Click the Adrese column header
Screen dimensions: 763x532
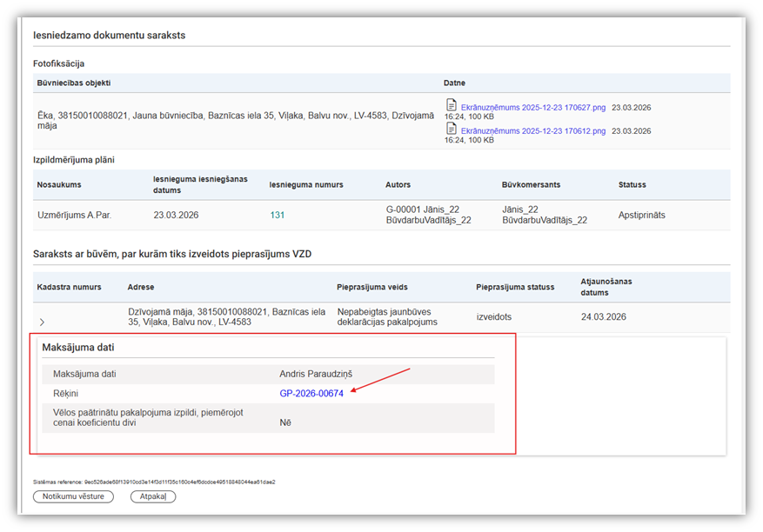pyautogui.click(x=141, y=287)
